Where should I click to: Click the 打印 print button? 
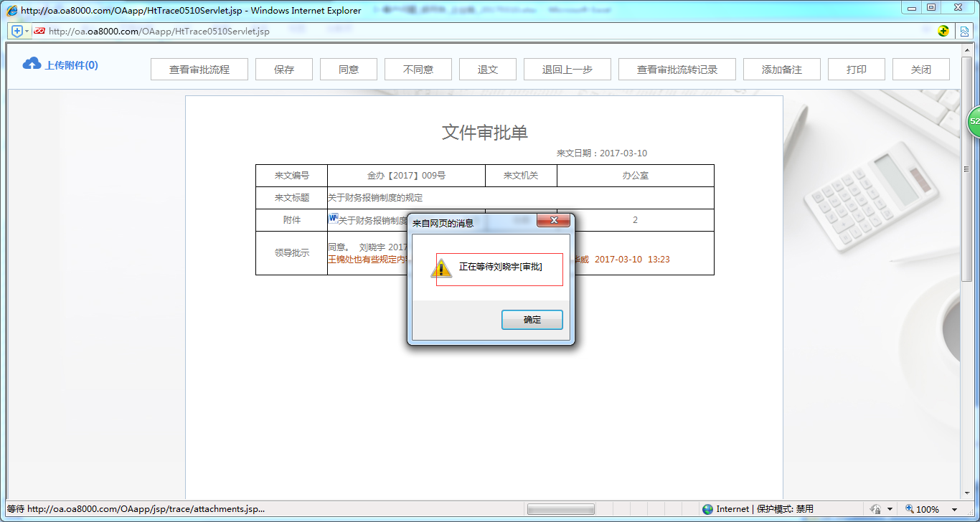click(x=857, y=70)
